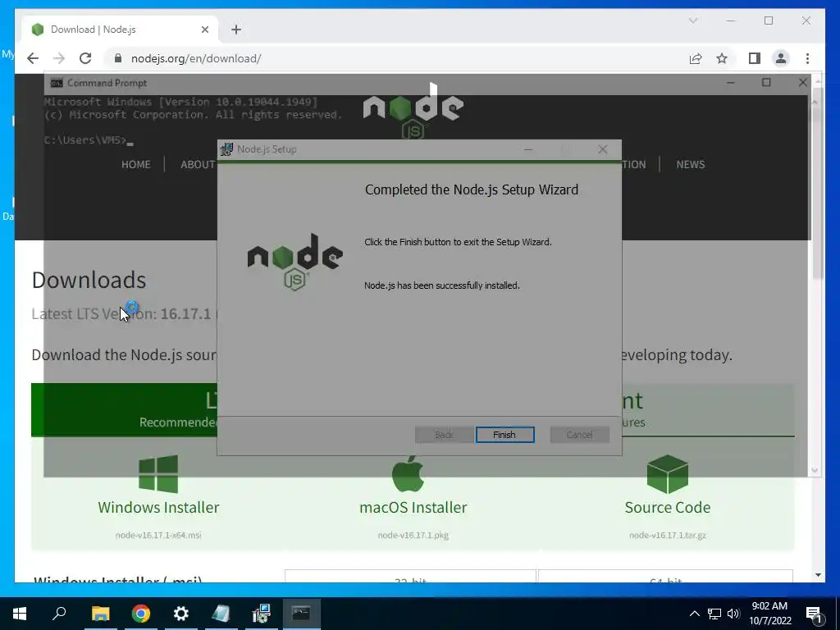
Task: Open the Windows Start menu
Action: click(x=20, y=614)
